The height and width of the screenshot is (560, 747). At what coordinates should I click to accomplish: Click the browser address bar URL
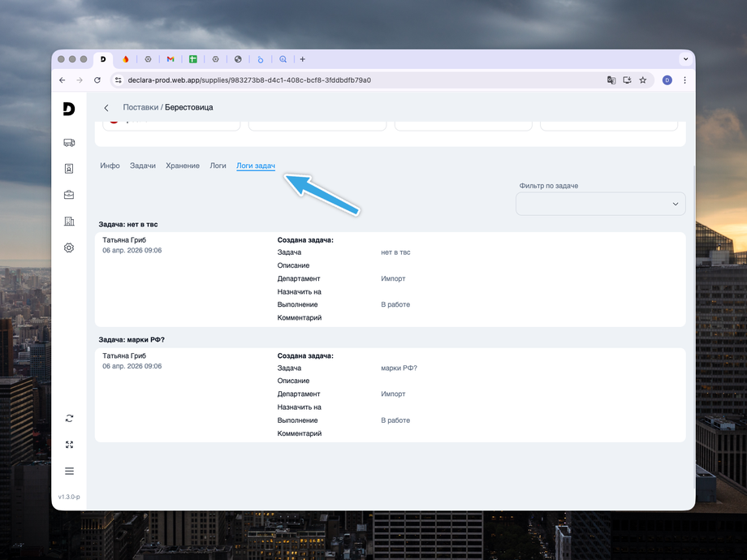point(325,80)
